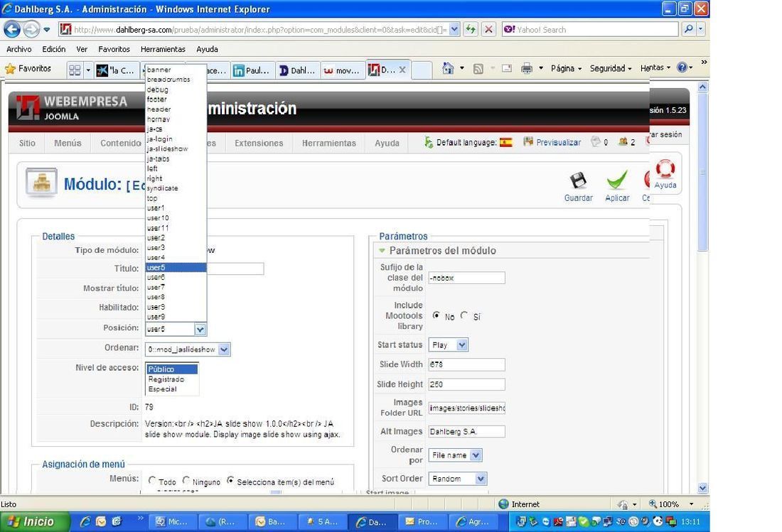The image size is (782, 532).
Task: Click the Spanish flag default language icon
Action: [505, 143]
